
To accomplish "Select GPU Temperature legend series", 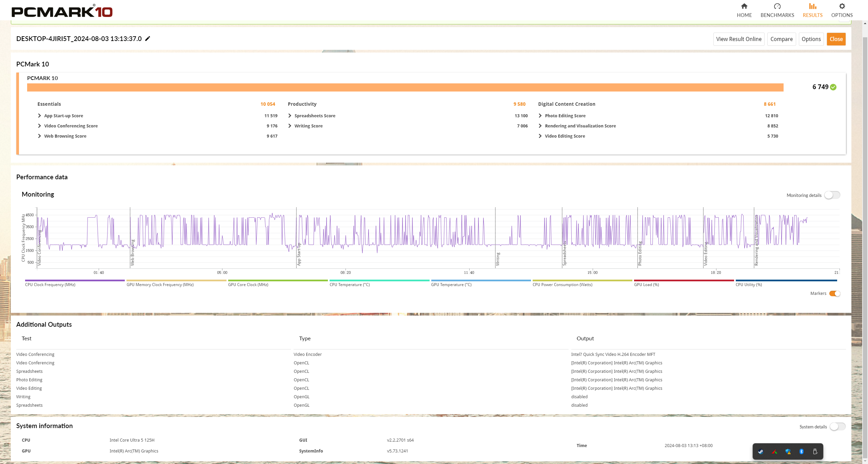I will pos(481,283).
